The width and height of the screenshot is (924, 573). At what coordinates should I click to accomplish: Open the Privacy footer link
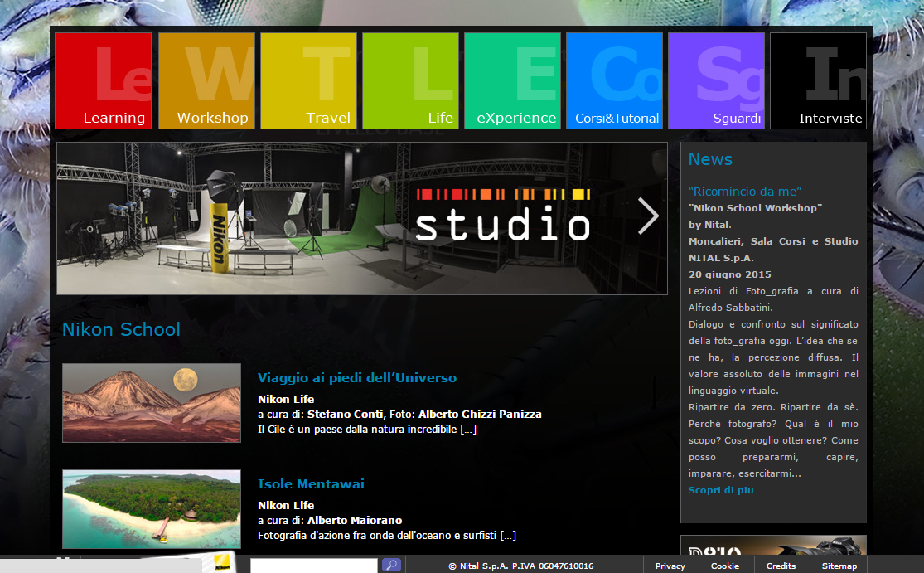click(x=670, y=566)
